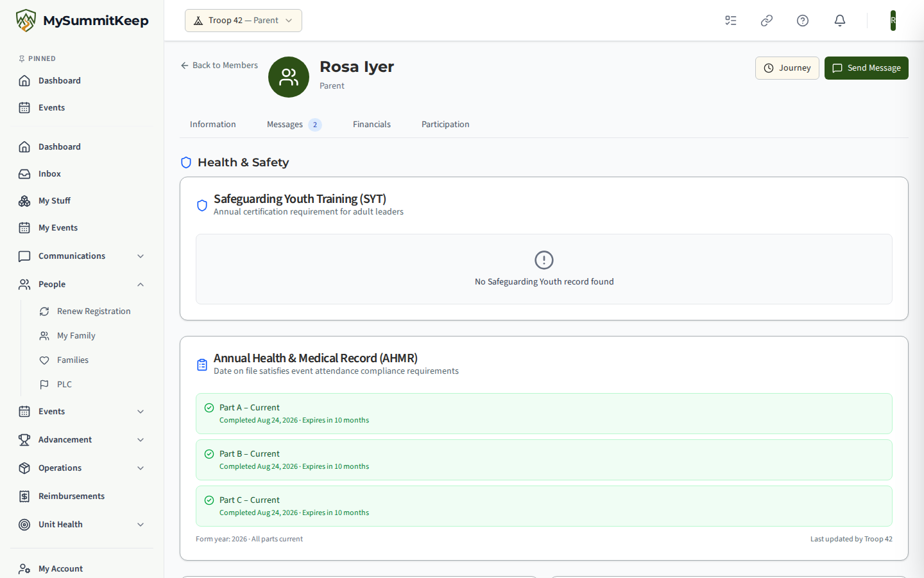The image size is (924, 578).
Task: Open the Troop 42 — Parent dropdown
Action: click(243, 21)
